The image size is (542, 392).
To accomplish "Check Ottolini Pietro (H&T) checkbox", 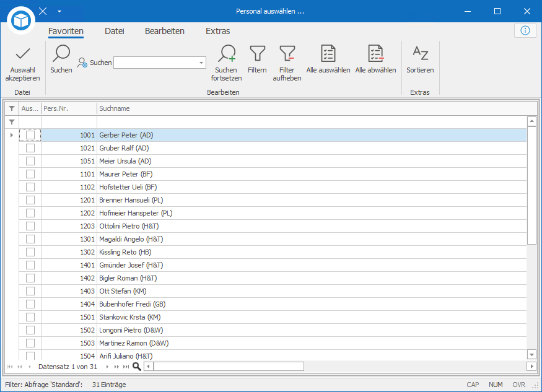I will [30, 226].
